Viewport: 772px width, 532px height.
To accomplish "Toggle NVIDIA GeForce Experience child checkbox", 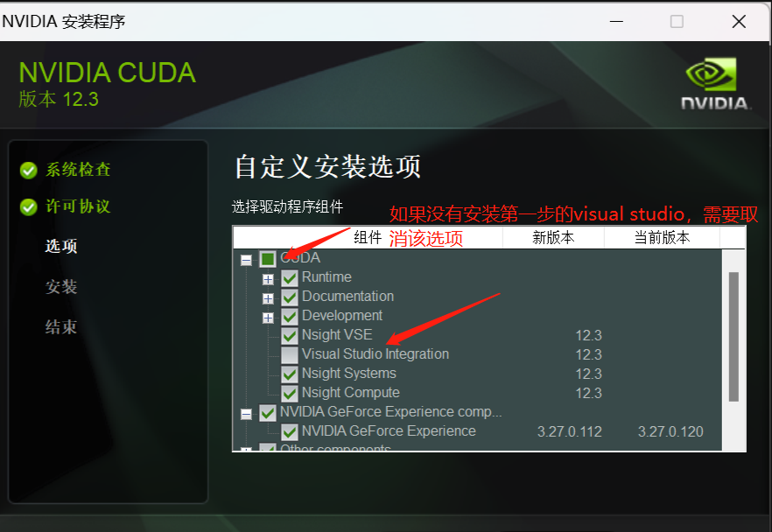I will [290, 432].
